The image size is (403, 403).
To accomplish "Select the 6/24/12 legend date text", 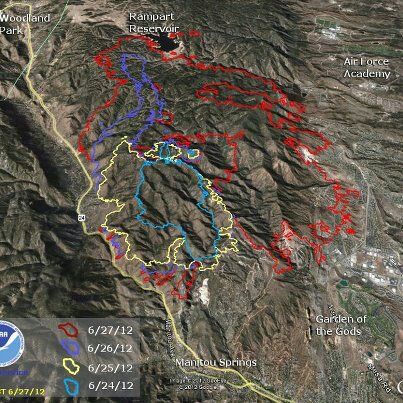I will pos(111,386).
